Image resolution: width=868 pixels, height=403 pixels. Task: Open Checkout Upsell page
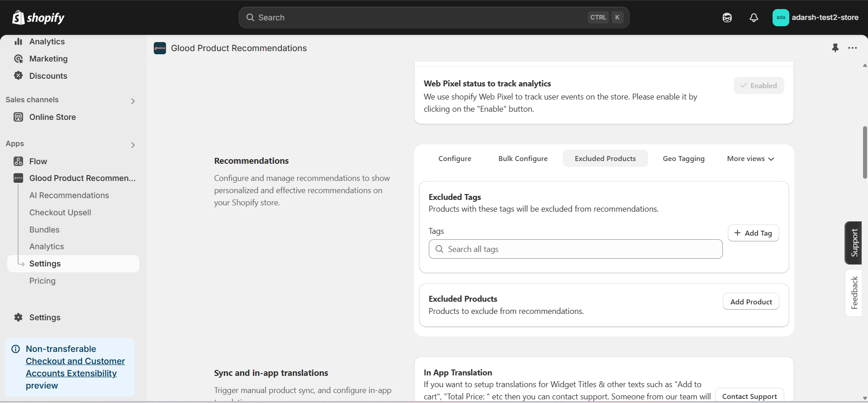(60, 213)
